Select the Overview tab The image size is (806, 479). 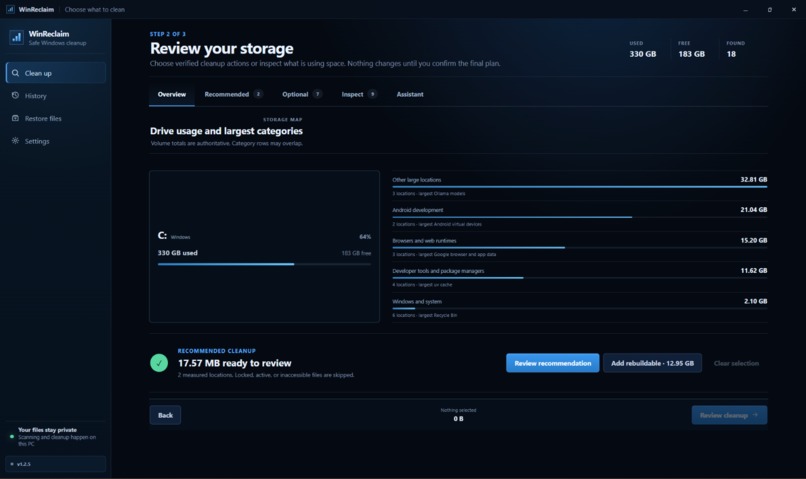[172, 95]
